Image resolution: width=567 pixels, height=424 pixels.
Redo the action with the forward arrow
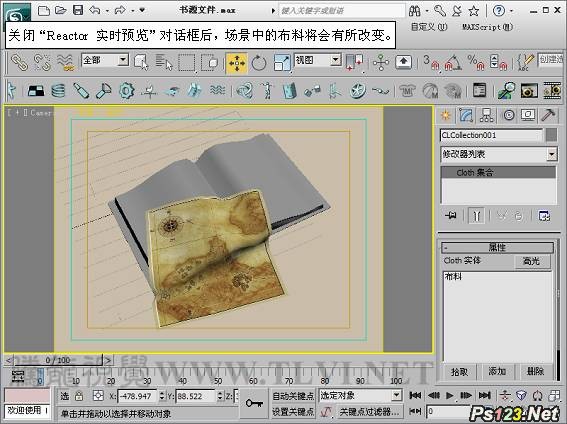120,10
